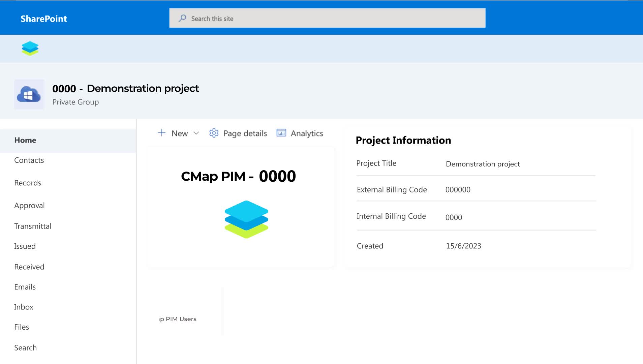The height and width of the screenshot is (364, 643).
Task: Click the 000000 external billing code value
Action: [458, 190]
